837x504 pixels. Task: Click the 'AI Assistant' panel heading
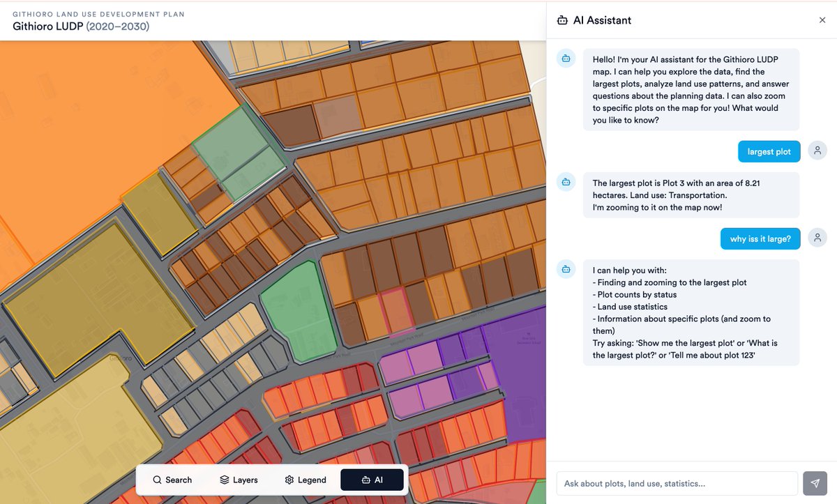[602, 20]
